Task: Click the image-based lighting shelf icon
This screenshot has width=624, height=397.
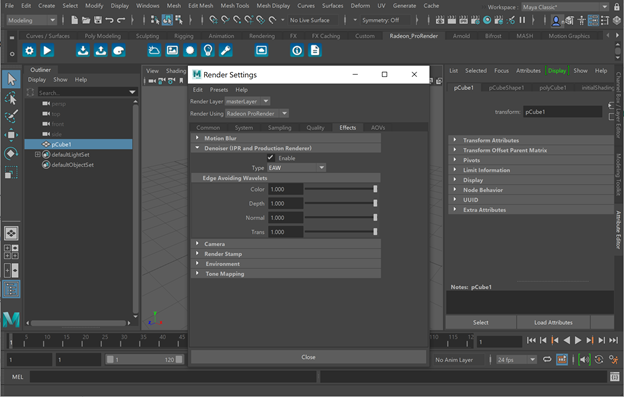Action: 172,51
